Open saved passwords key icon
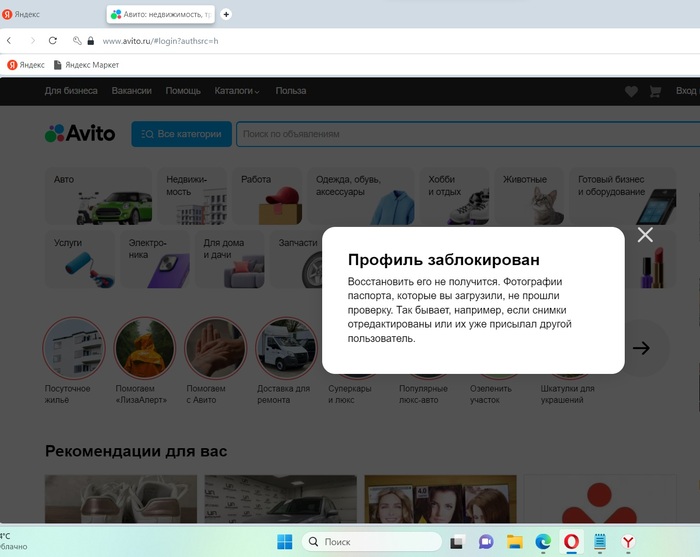This screenshot has width=700, height=557. pos(77,41)
